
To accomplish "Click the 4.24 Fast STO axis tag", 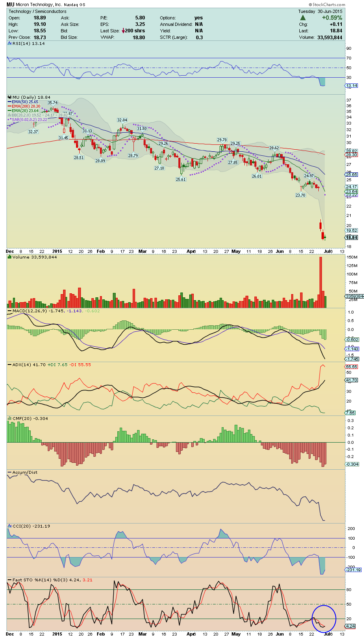I will click(350, 626).
